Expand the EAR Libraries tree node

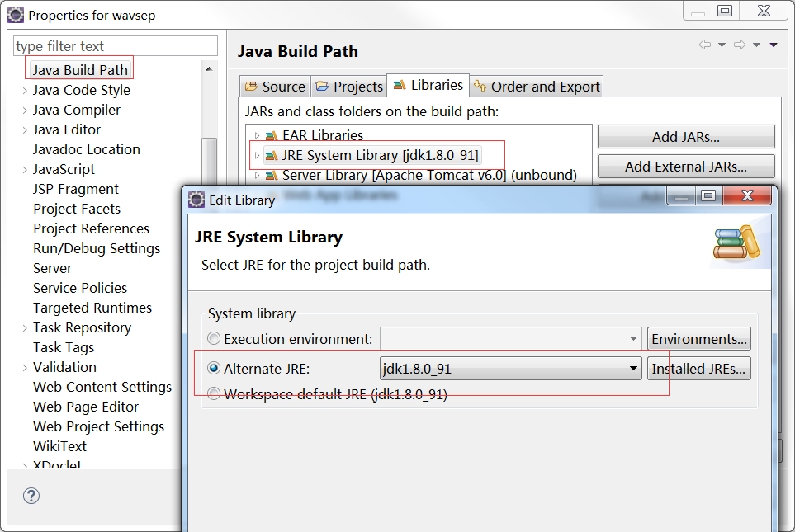(257, 136)
